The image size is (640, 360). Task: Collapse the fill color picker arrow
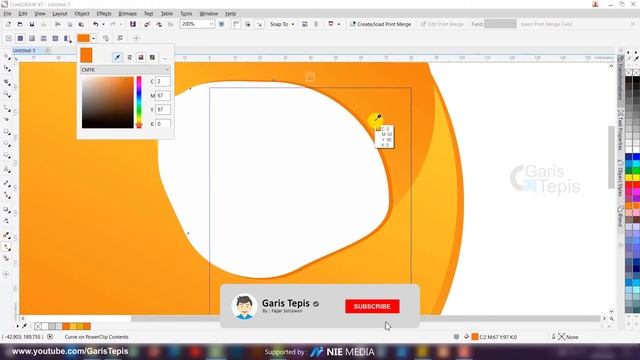pyautogui.click(x=93, y=38)
